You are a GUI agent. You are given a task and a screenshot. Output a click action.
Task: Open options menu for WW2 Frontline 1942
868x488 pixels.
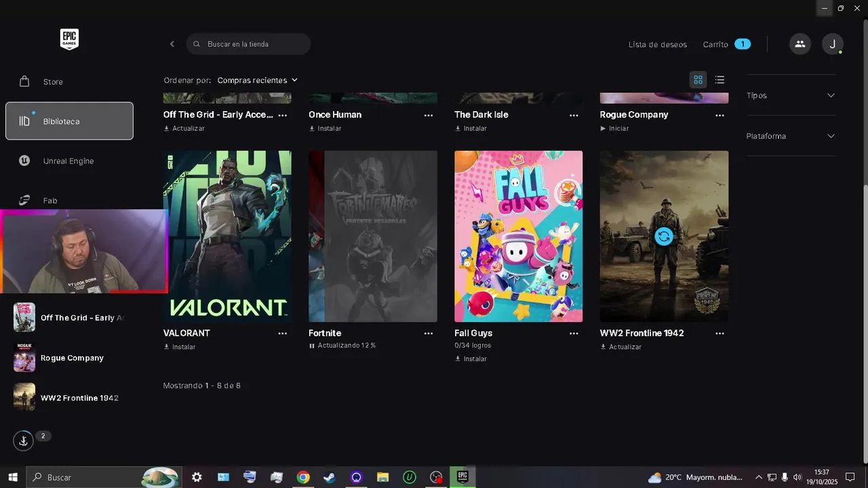point(720,333)
